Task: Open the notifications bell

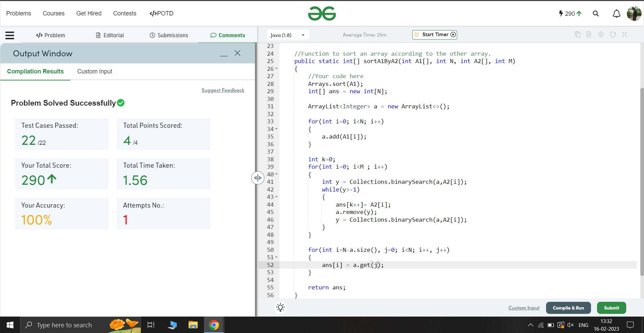Action: 616,14
